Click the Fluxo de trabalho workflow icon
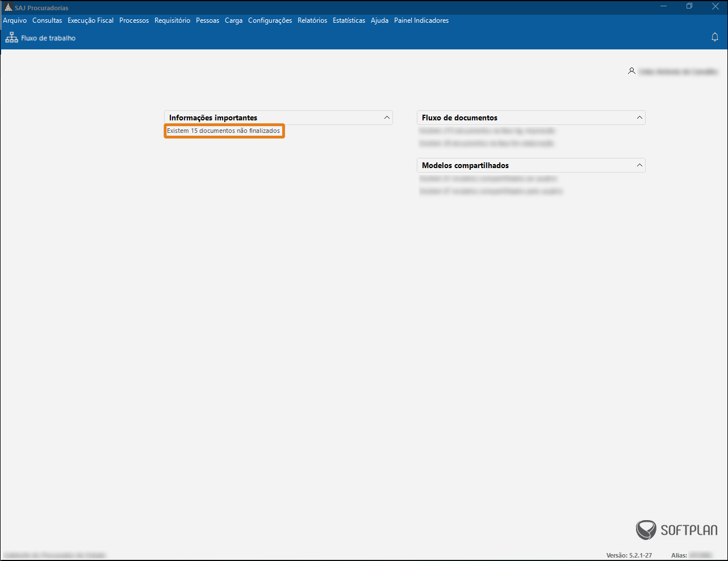 pos(11,38)
